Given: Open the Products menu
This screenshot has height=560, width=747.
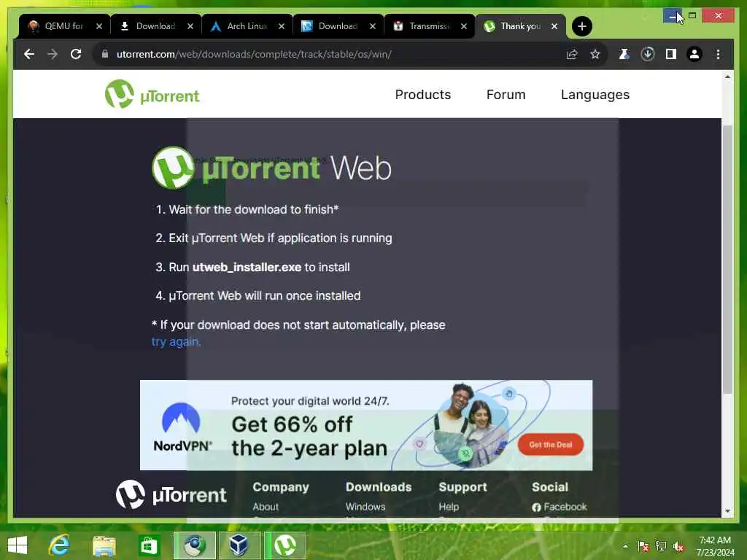Looking at the screenshot, I should click(423, 95).
